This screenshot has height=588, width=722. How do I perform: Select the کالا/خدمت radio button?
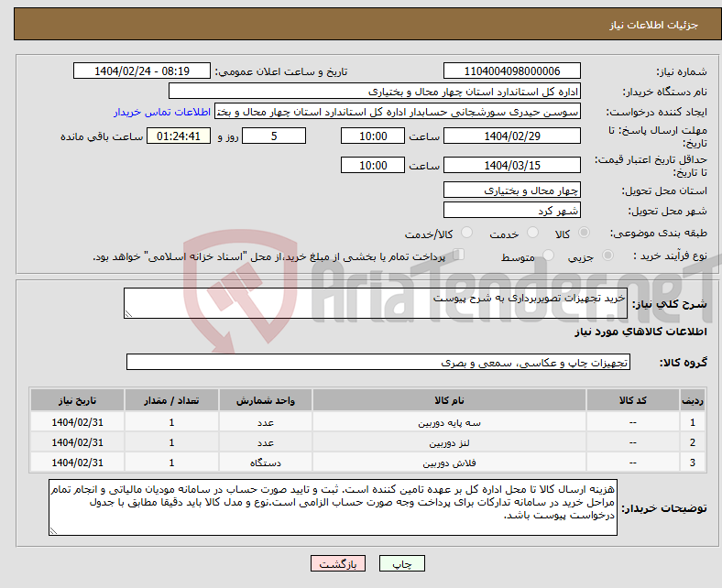pos(467,233)
